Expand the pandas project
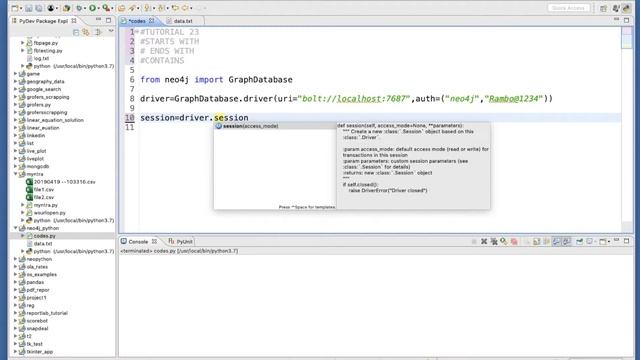The width and height of the screenshot is (640, 360). (16, 282)
